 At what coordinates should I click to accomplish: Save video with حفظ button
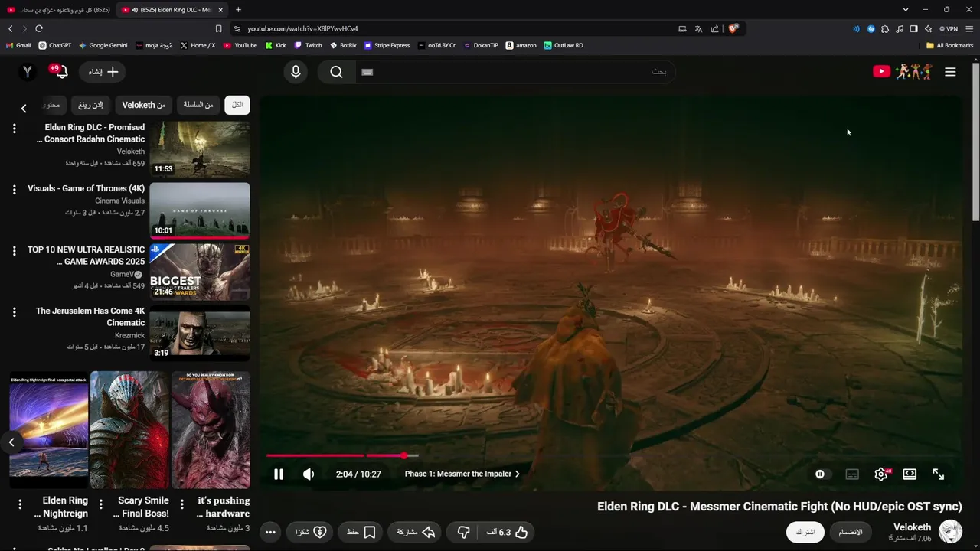[361, 532]
